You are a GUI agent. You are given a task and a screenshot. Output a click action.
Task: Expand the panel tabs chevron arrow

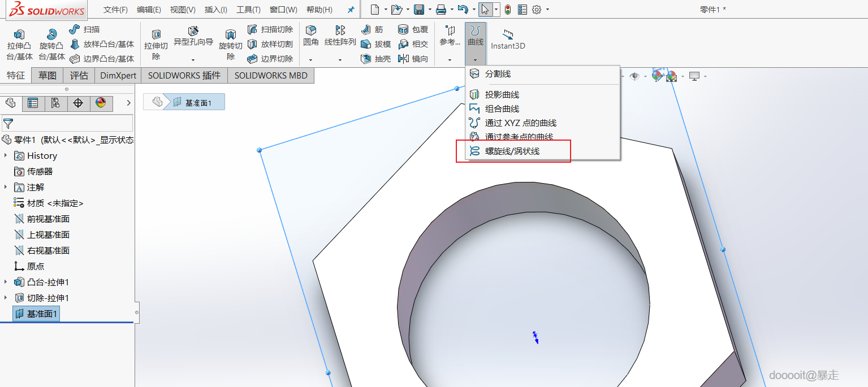(x=129, y=103)
